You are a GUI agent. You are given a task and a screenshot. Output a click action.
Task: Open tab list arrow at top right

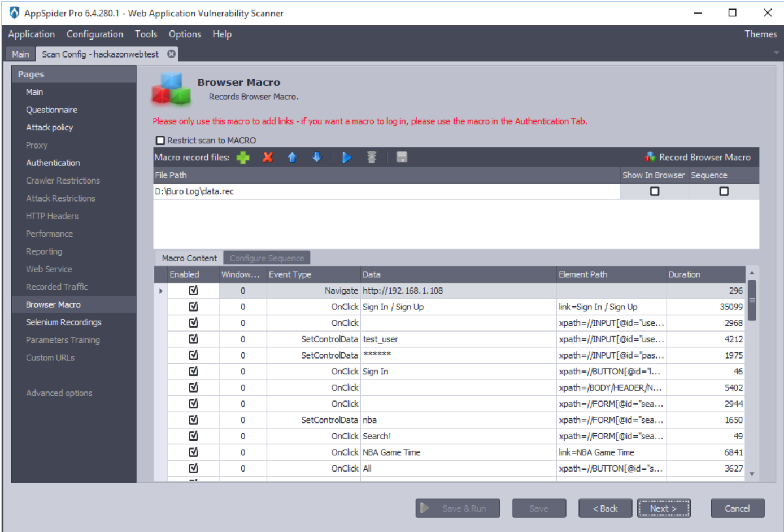tap(776, 53)
